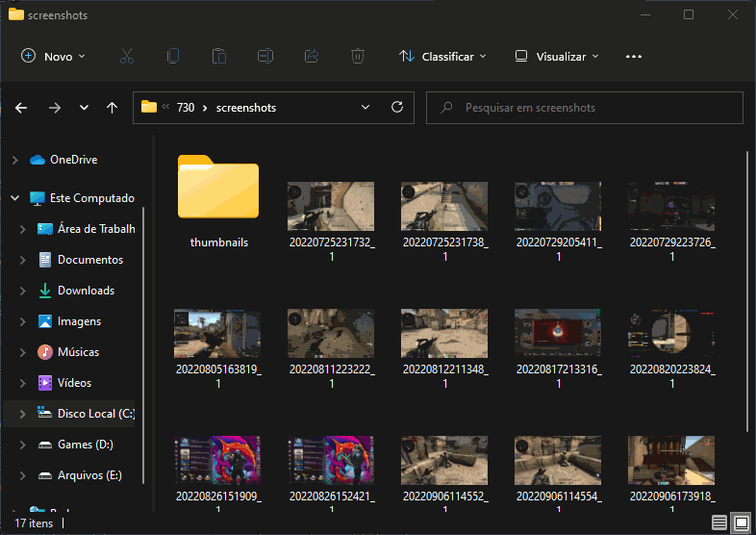Click the Paste clipboard icon
This screenshot has height=535, width=756.
pyautogui.click(x=219, y=57)
